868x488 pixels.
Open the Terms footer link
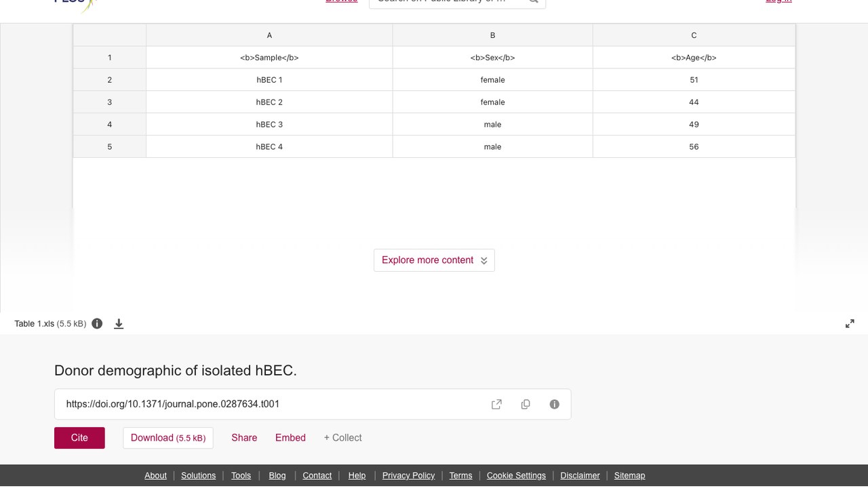click(x=460, y=476)
